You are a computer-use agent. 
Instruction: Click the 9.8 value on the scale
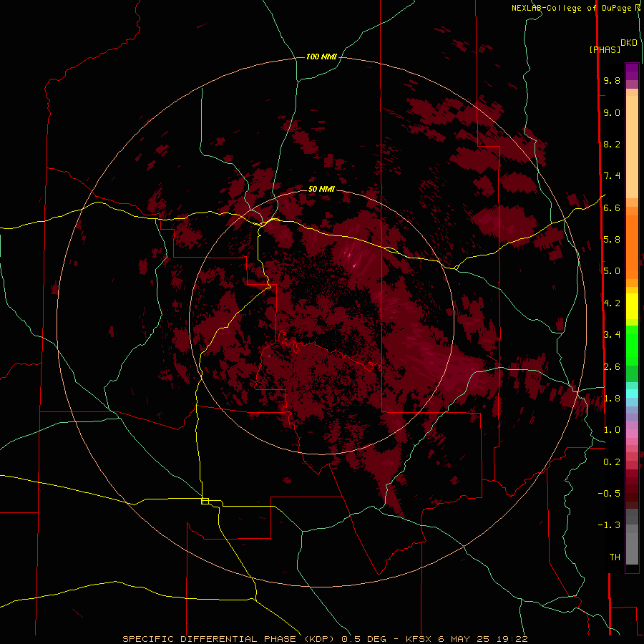[612, 81]
